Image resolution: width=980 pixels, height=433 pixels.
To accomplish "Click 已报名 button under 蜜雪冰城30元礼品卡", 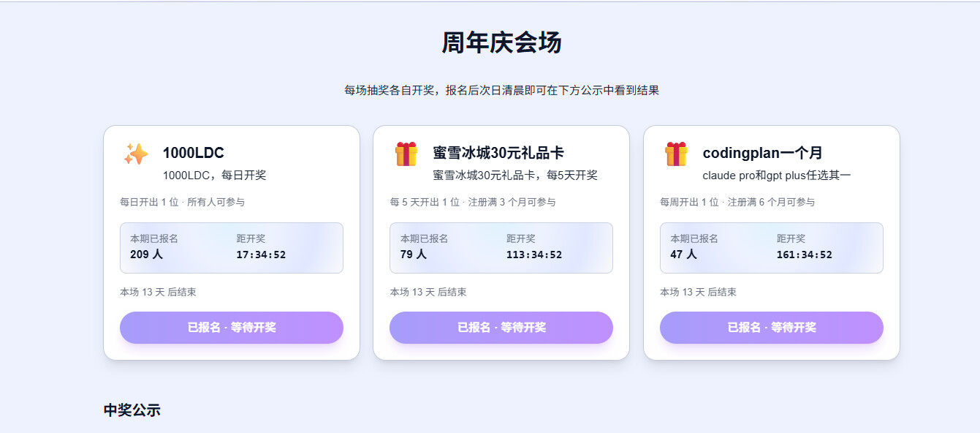I will coord(501,328).
